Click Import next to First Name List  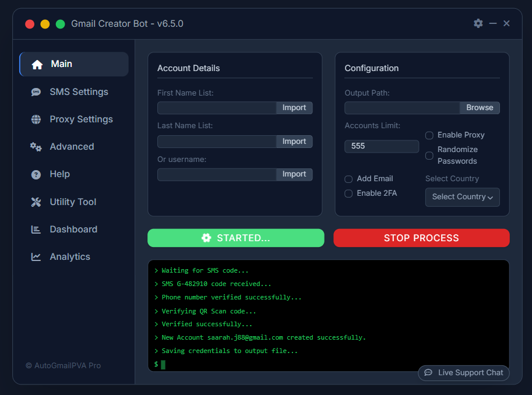(294, 107)
